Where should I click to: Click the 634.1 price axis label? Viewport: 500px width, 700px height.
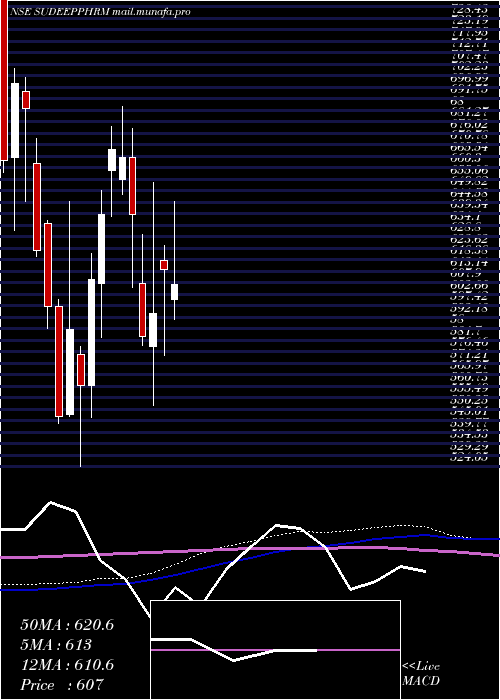(465, 217)
